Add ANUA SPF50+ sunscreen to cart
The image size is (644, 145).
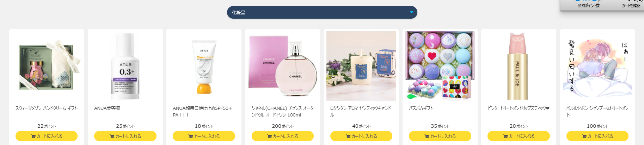[204, 136]
